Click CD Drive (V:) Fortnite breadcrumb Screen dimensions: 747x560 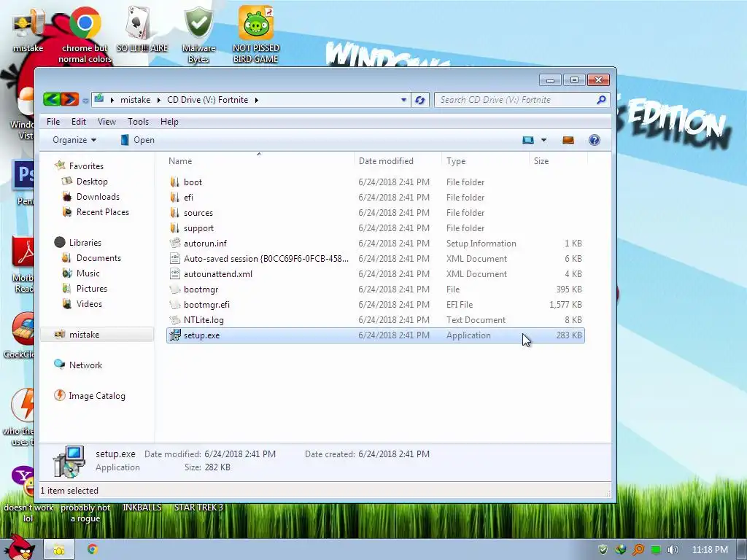click(x=208, y=99)
